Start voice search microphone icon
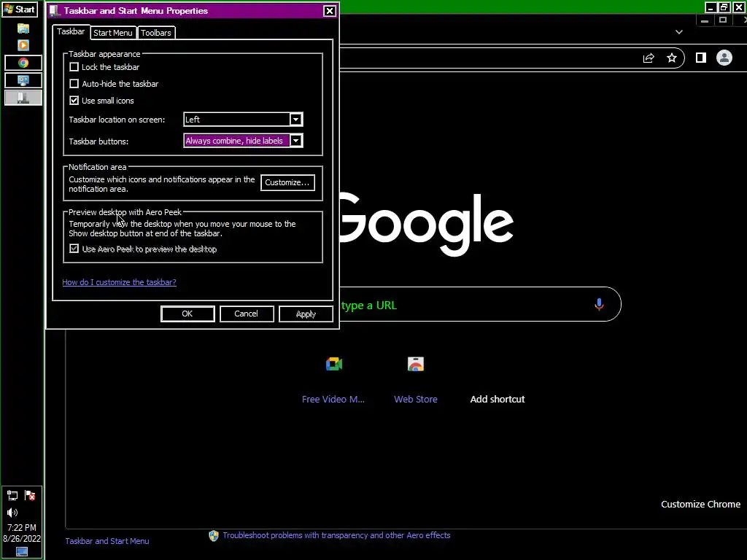 (x=600, y=304)
